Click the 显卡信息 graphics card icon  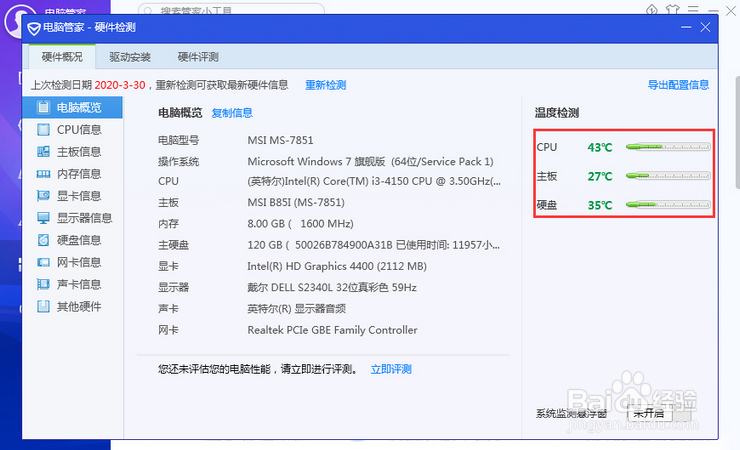tap(43, 196)
